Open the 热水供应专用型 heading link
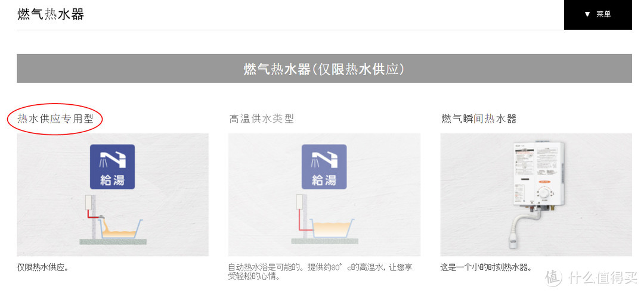This screenshot has width=644, height=293. tap(55, 119)
